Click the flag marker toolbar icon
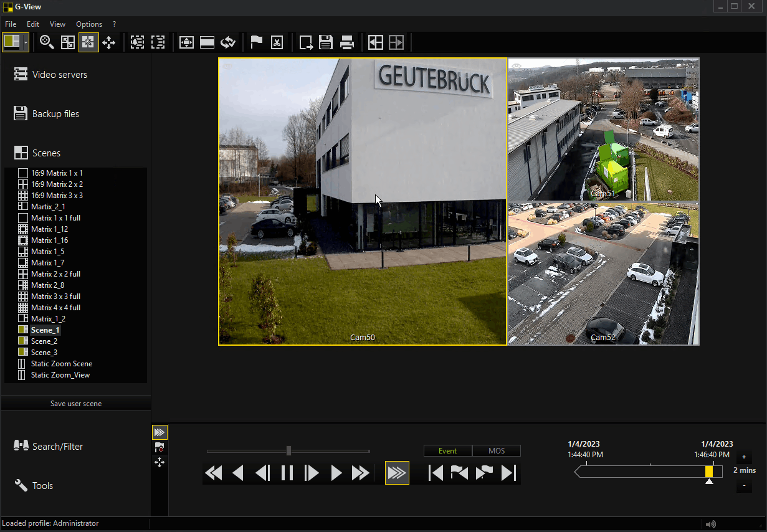 tap(256, 42)
